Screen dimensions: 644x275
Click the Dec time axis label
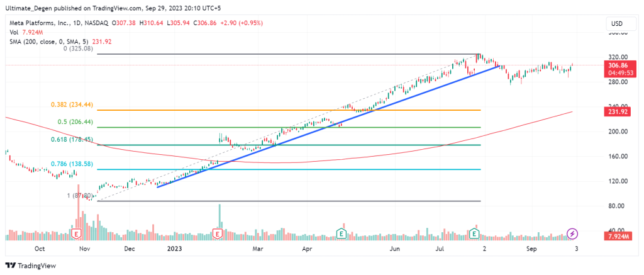(130, 249)
